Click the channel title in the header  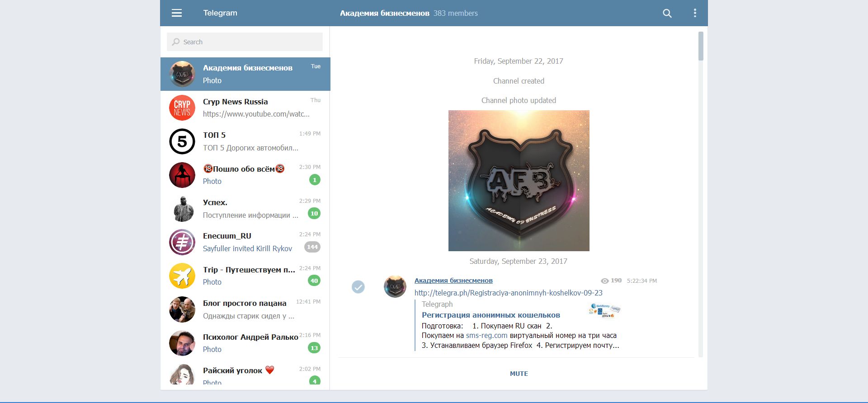pyautogui.click(x=384, y=13)
